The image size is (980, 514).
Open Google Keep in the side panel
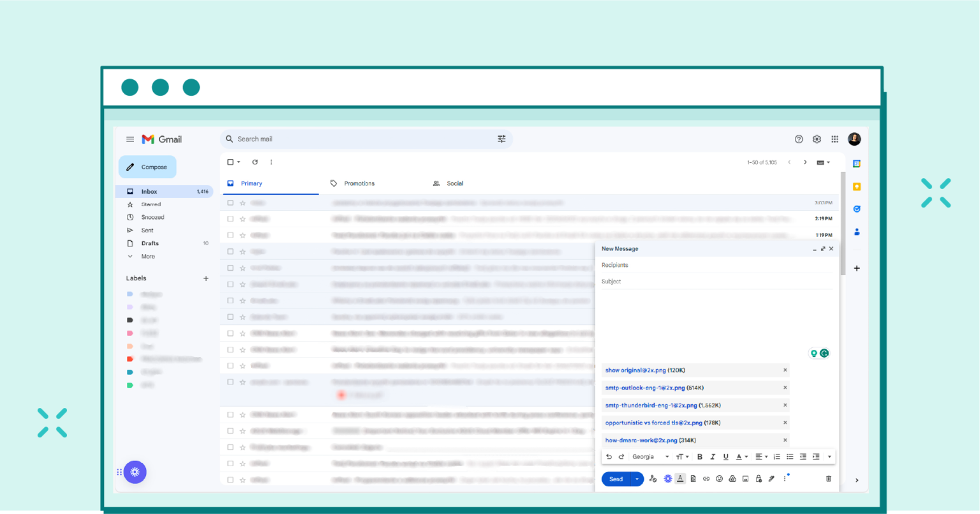(x=856, y=186)
